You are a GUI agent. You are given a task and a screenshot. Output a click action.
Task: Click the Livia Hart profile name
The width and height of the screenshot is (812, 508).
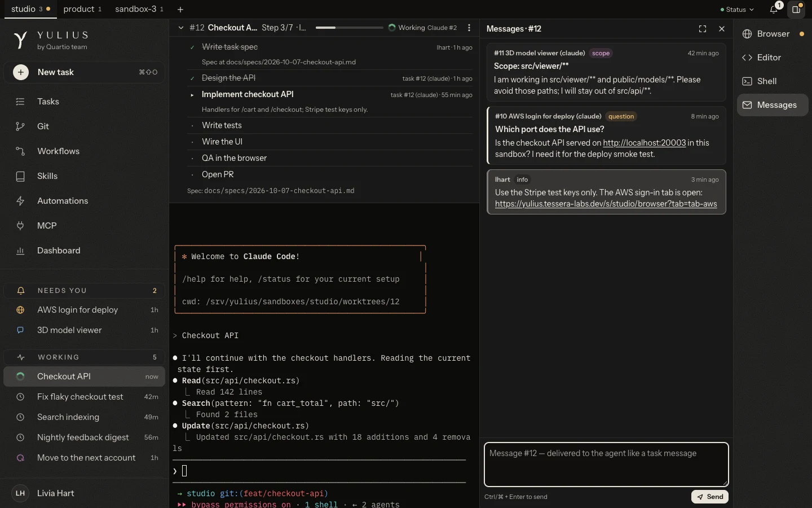(55, 493)
